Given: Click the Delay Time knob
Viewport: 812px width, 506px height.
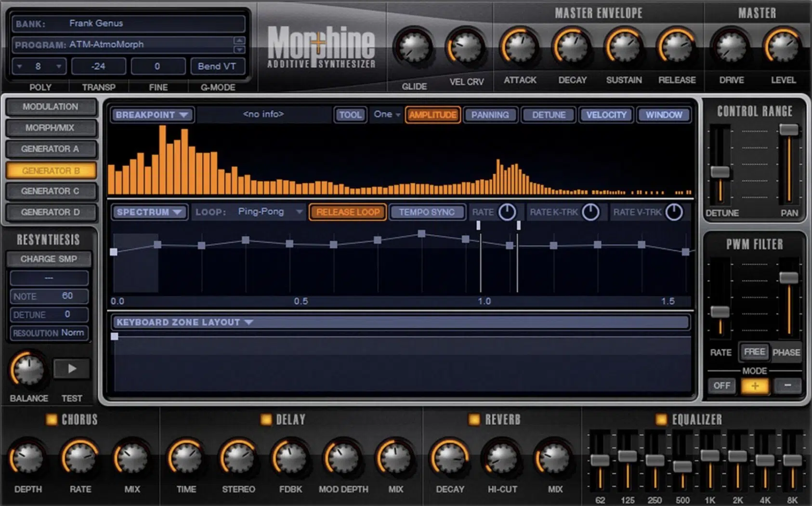Looking at the screenshot, I should 186,457.
